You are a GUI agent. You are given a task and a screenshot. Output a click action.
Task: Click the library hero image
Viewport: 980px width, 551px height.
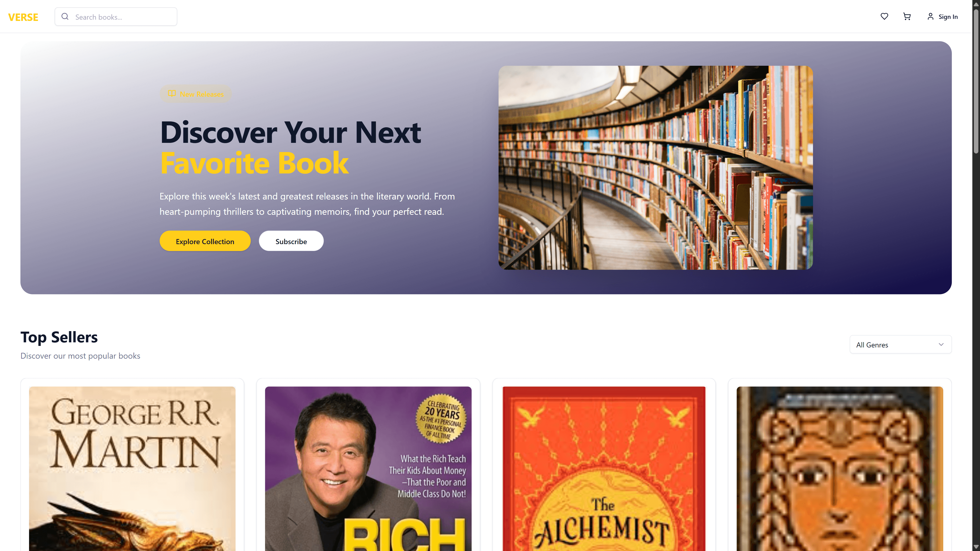point(655,168)
